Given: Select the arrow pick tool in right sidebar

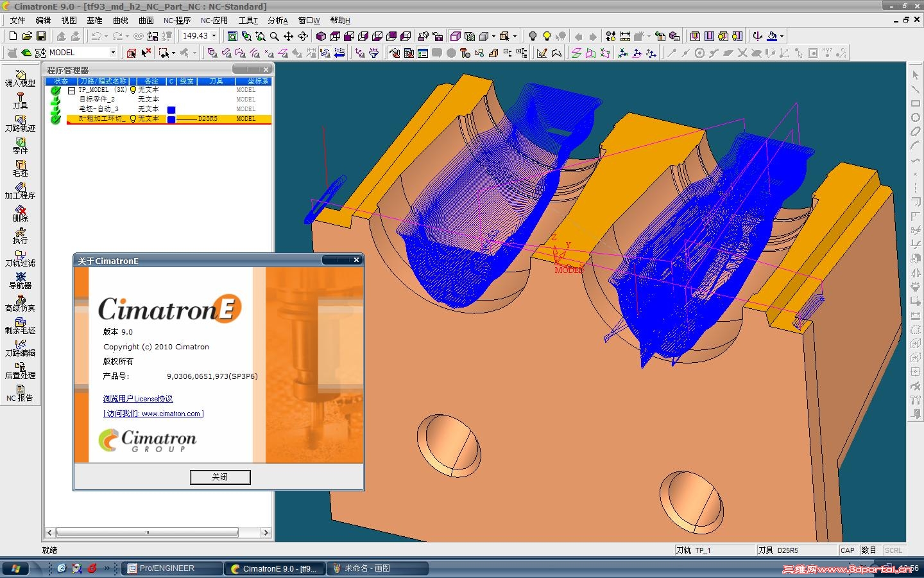Looking at the screenshot, I should click(x=916, y=75).
